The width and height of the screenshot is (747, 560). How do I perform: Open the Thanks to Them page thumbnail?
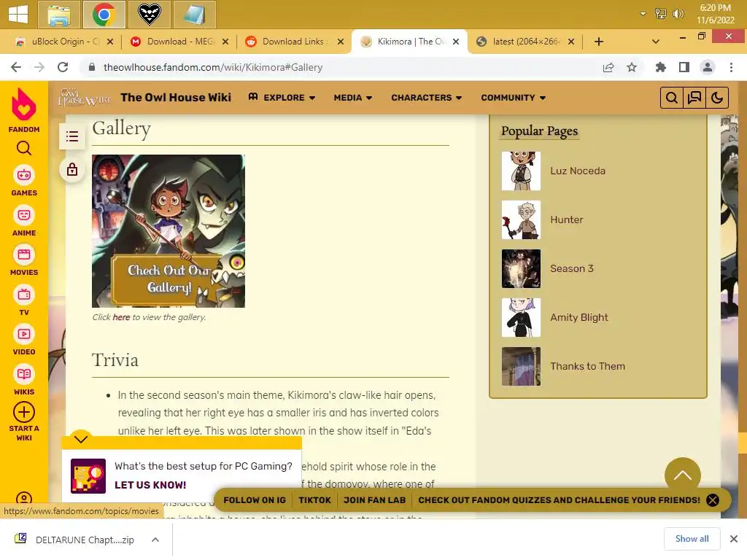tap(521, 366)
